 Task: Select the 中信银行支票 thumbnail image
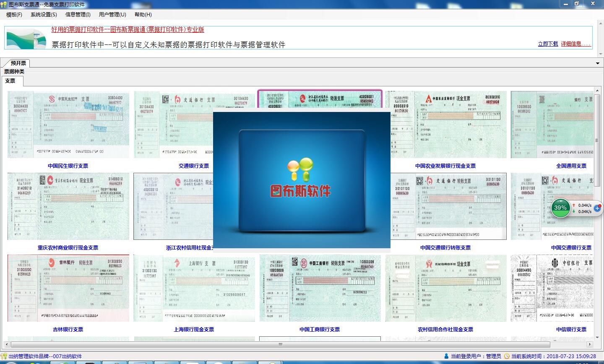[x=552, y=288]
